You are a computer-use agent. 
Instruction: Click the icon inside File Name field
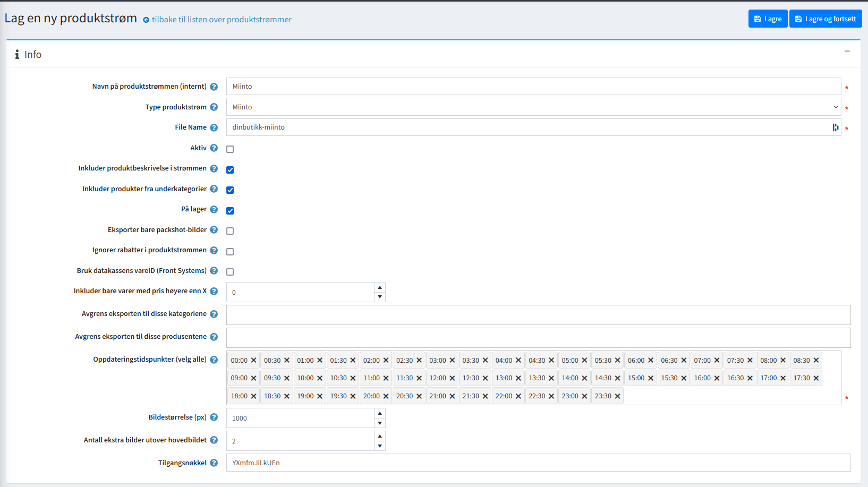pos(835,127)
